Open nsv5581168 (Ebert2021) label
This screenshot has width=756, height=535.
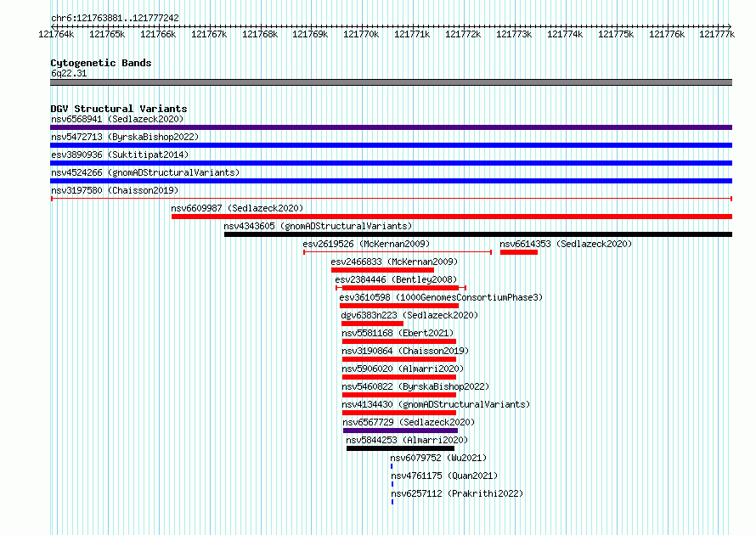coord(398,333)
